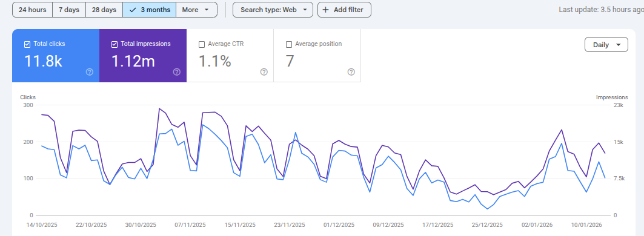Screen dimensions: 644x236
Task: Click the 17/12/2025 date label
Action: 438,225
